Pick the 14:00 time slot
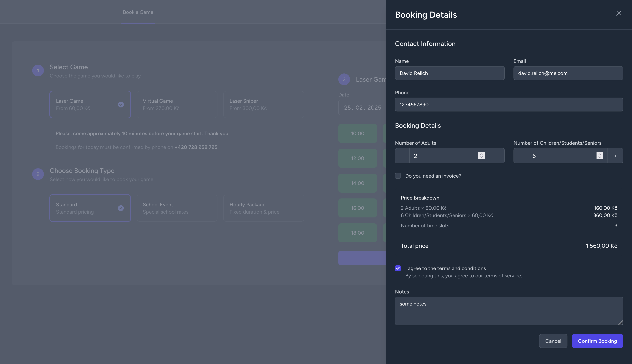 click(x=358, y=183)
